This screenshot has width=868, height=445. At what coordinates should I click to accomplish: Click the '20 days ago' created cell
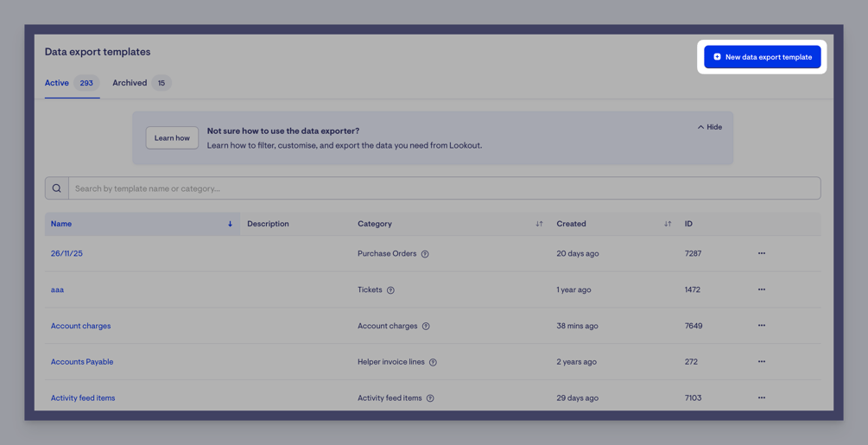578,253
